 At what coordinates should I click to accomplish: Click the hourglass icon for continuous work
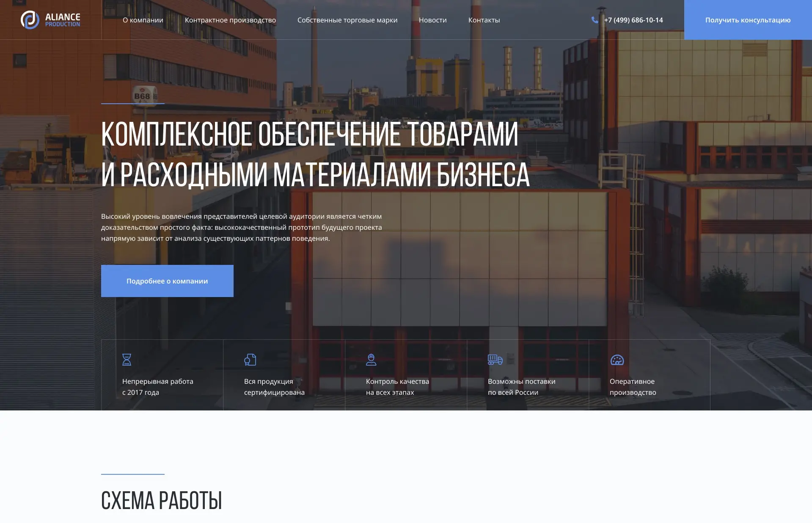pyautogui.click(x=127, y=360)
